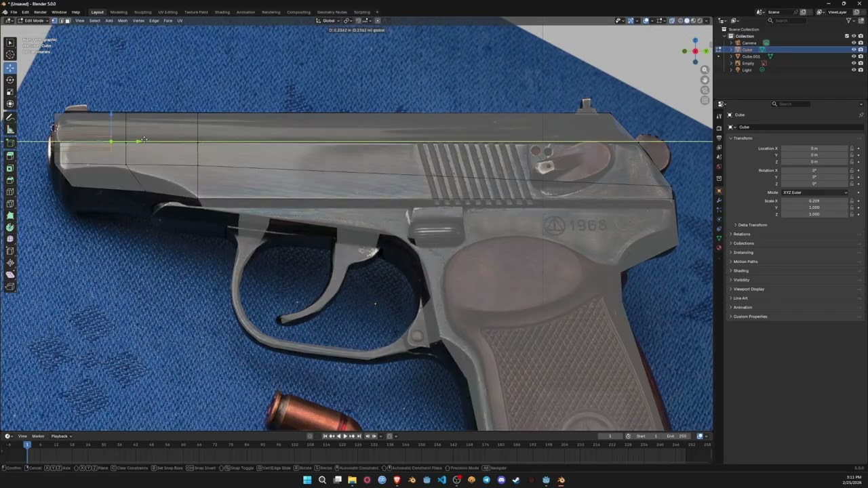Expand the Delta Transform panel
The width and height of the screenshot is (868, 488).
pyautogui.click(x=752, y=225)
